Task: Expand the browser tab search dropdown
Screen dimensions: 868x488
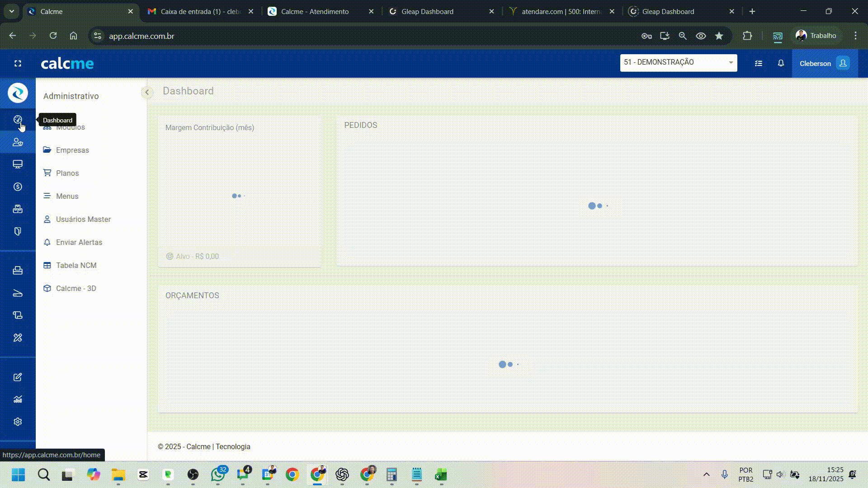Action: click(12, 11)
